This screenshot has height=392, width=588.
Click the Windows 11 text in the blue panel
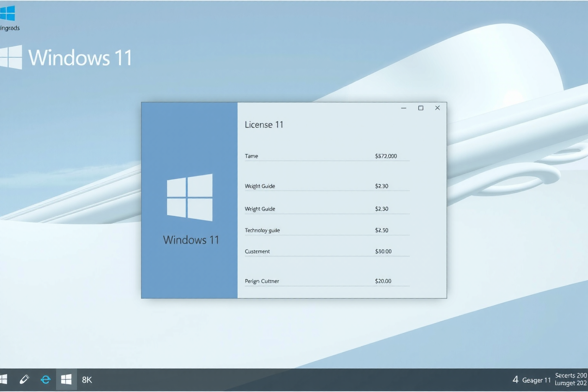191,240
